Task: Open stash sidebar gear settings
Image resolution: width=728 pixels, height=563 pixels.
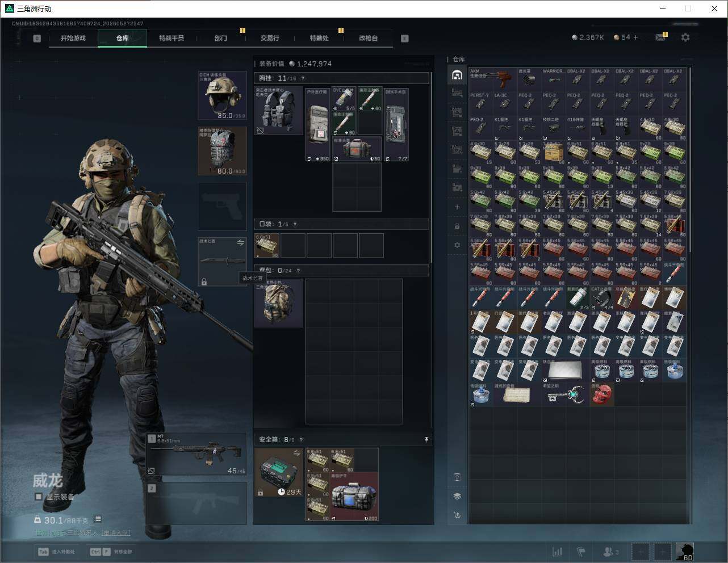Action: 457,245
